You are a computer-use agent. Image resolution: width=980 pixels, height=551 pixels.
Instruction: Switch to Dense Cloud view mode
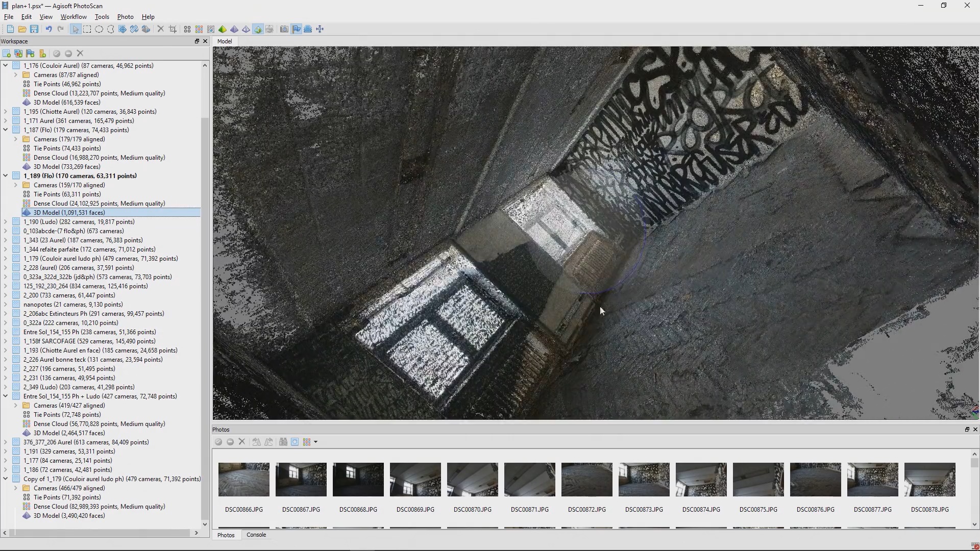click(199, 29)
